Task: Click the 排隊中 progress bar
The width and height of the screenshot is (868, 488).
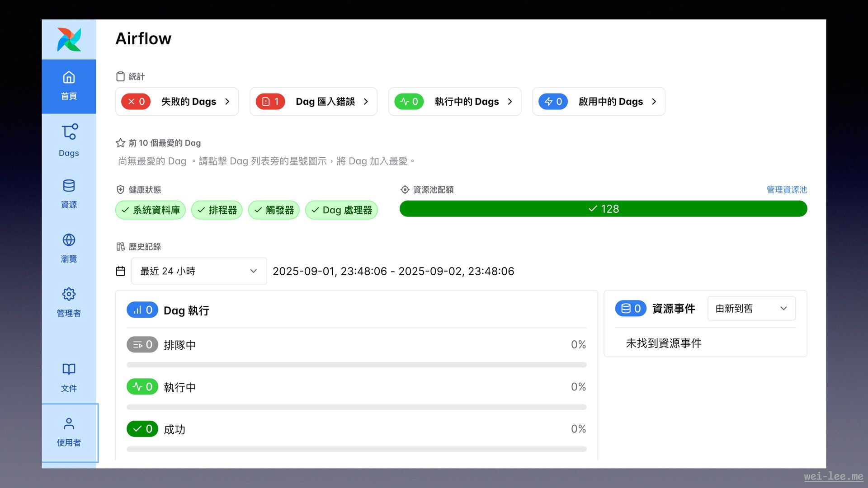Action: click(357, 365)
